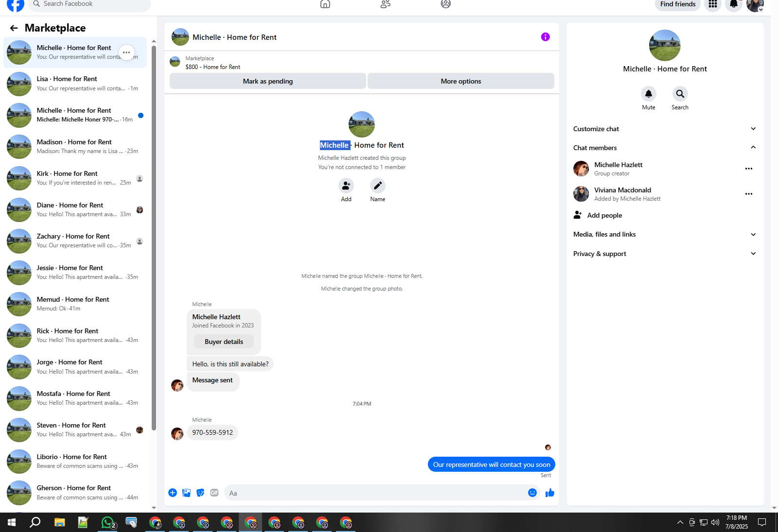Image resolution: width=778 pixels, height=532 pixels.
Task: Open Memud · Home for Rent conversation
Action: pos(75,304)
